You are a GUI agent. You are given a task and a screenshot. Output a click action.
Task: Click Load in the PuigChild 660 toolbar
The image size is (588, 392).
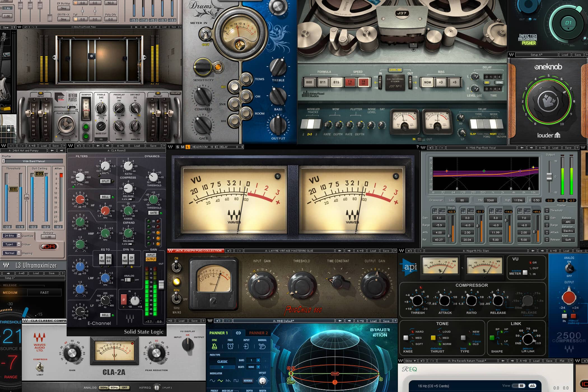point(373,251)
